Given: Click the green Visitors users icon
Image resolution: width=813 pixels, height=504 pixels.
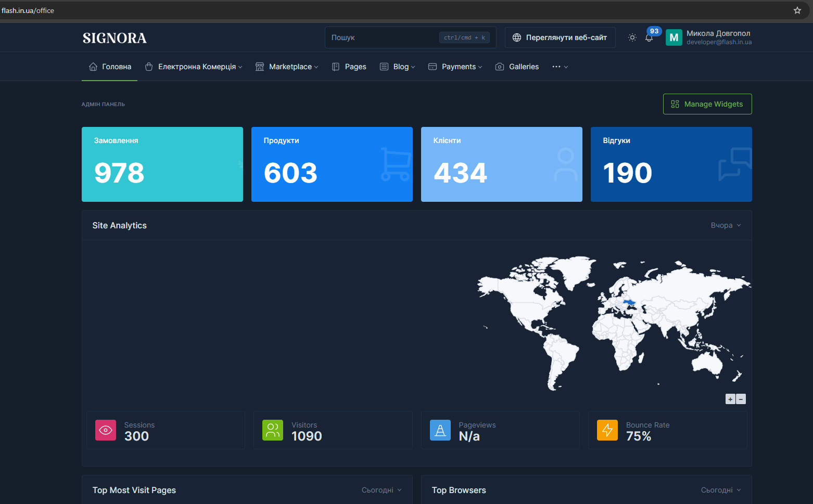Looking at the screenshot, I should [x=273, y=430].
